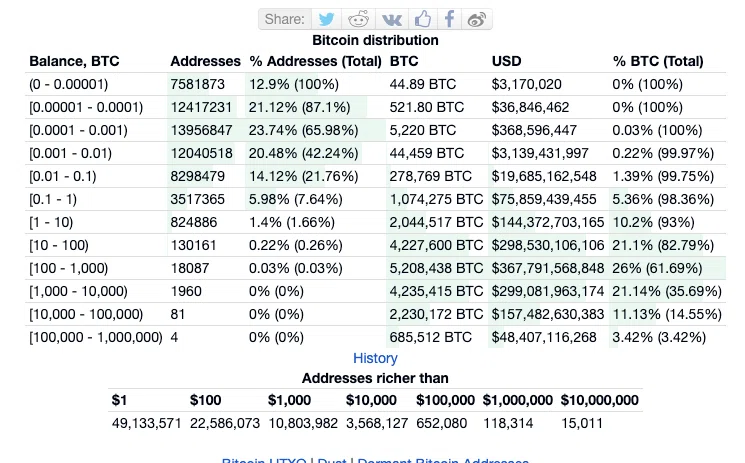The height and width of the screenshot is (463, 745).
Task: Click the '$368,596,447' USD value
Action: [x=535, y=130]
